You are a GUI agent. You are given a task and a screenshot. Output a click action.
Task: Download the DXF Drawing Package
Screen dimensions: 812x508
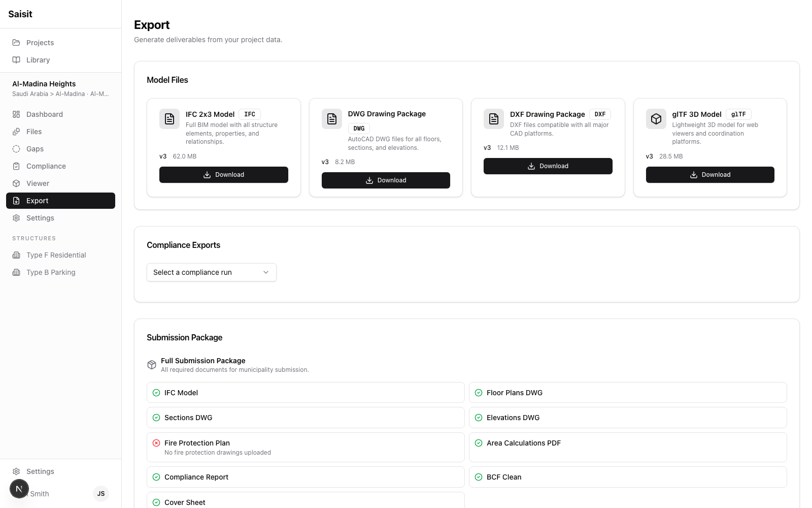[548, 166]
